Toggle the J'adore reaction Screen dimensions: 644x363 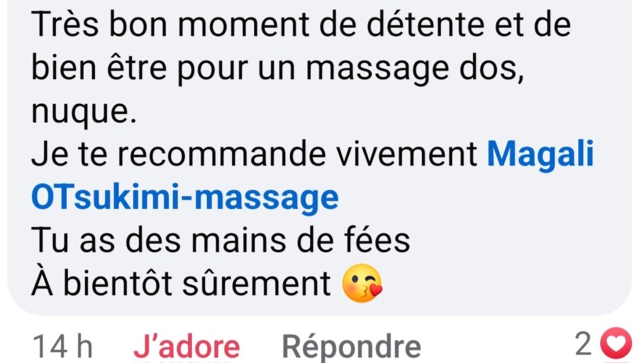(x=186, y=346)
